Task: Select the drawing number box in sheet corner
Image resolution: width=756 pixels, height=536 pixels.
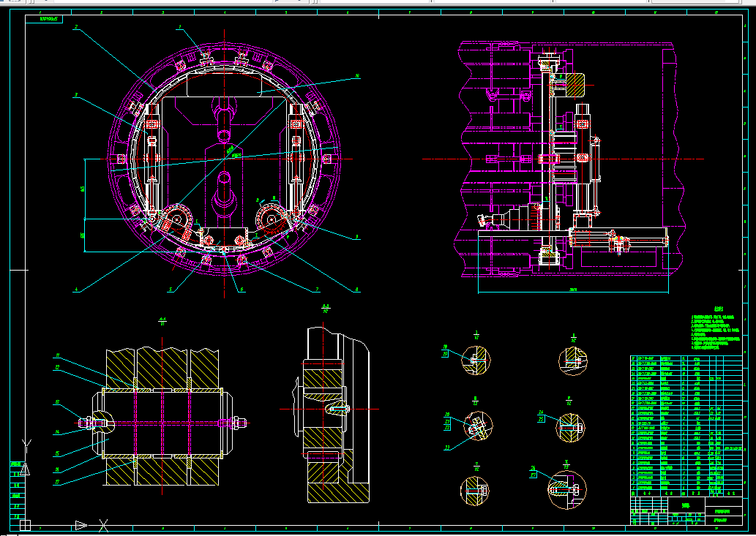Action: pyautogui.click(x=44, y=19)
